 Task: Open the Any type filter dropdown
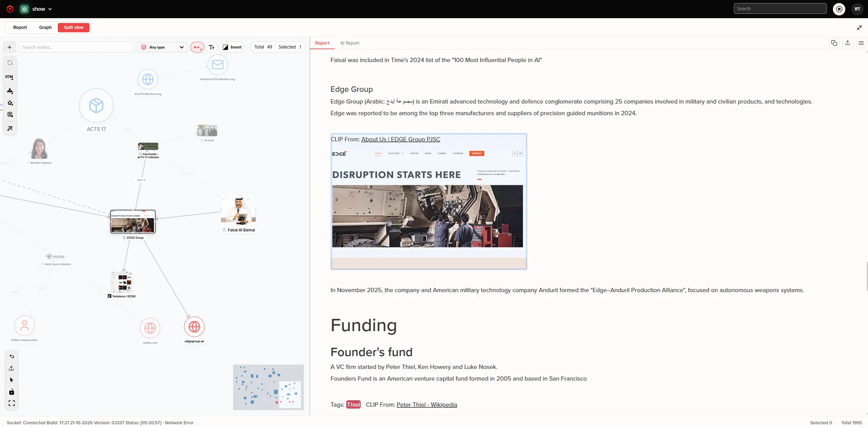162,47
